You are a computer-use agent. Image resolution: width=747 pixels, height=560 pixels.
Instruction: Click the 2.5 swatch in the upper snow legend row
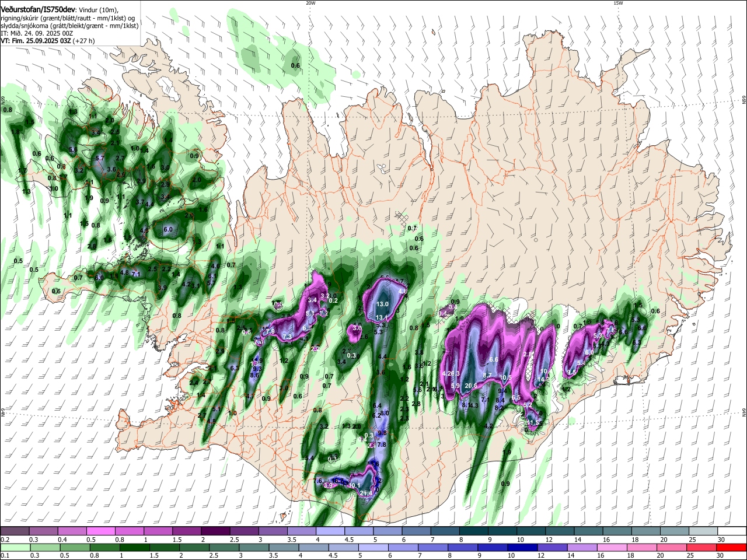click(244, 531)
